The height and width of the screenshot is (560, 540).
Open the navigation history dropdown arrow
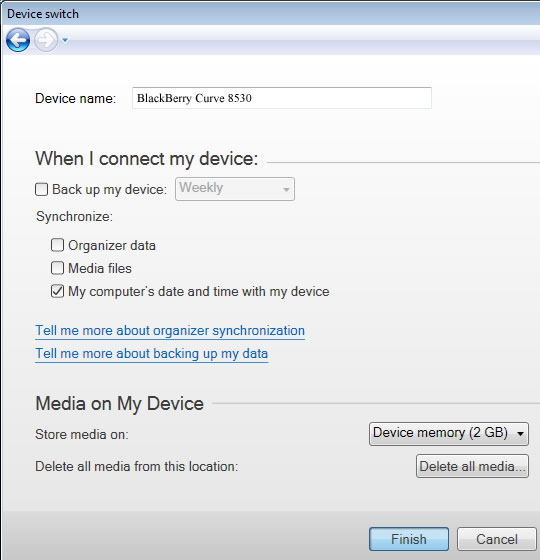[65, 40]
